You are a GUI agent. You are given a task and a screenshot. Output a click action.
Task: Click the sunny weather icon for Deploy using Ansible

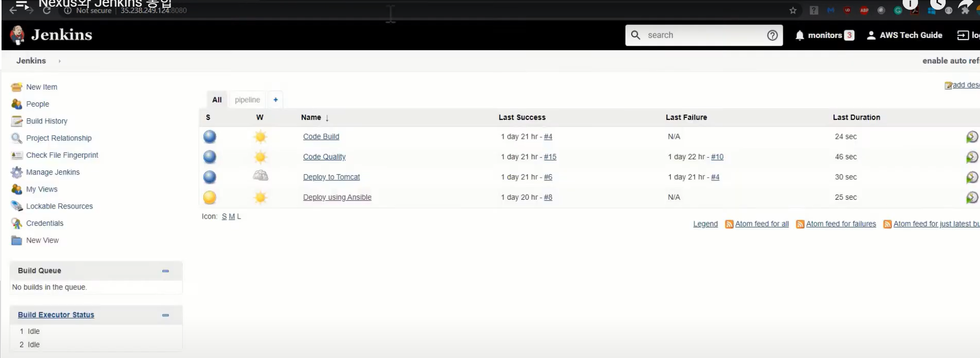(x=260, y=197)
